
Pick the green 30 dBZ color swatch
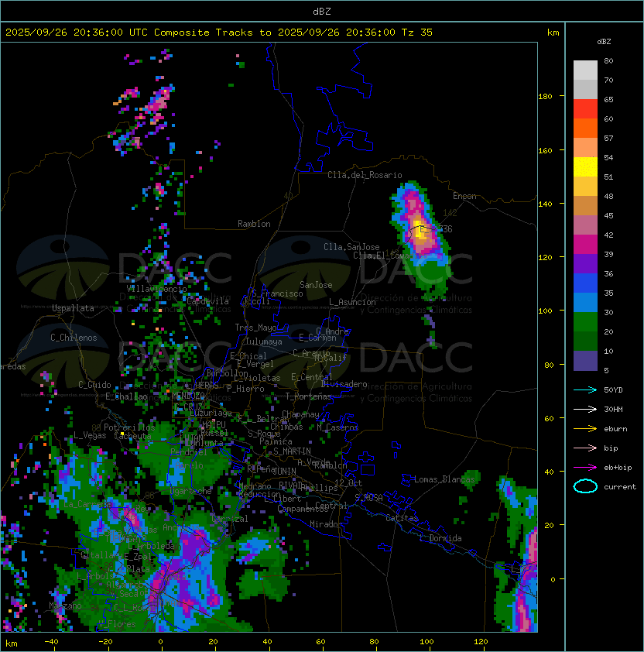pos(585,322)
